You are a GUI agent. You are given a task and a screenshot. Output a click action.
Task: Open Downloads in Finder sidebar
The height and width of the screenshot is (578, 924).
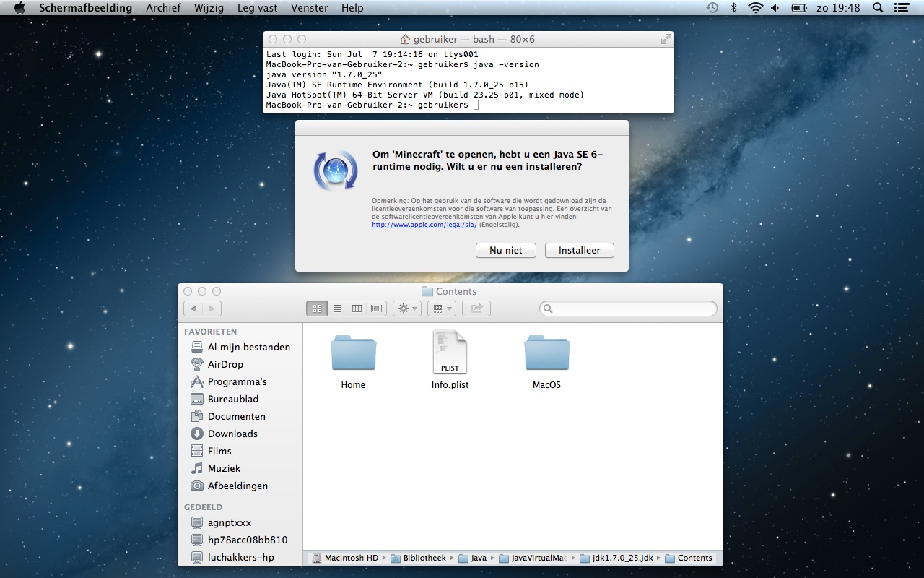[232, 433]
